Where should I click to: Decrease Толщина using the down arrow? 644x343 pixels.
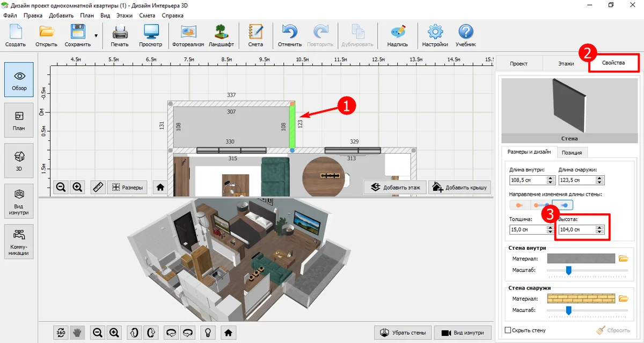point(550,232)
